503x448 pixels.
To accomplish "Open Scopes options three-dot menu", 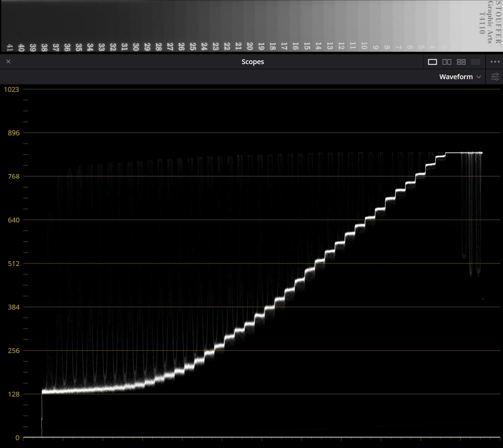I will [x=495, y=62].
